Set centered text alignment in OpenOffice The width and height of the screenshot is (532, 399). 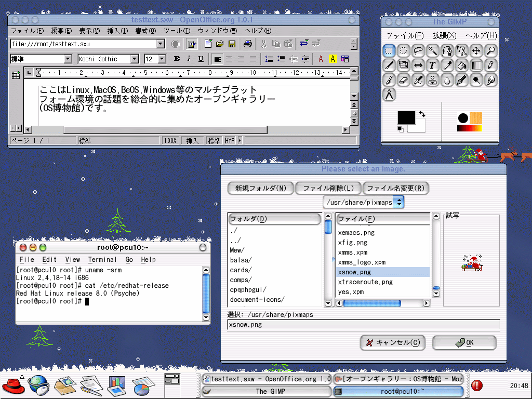(229, 59)
